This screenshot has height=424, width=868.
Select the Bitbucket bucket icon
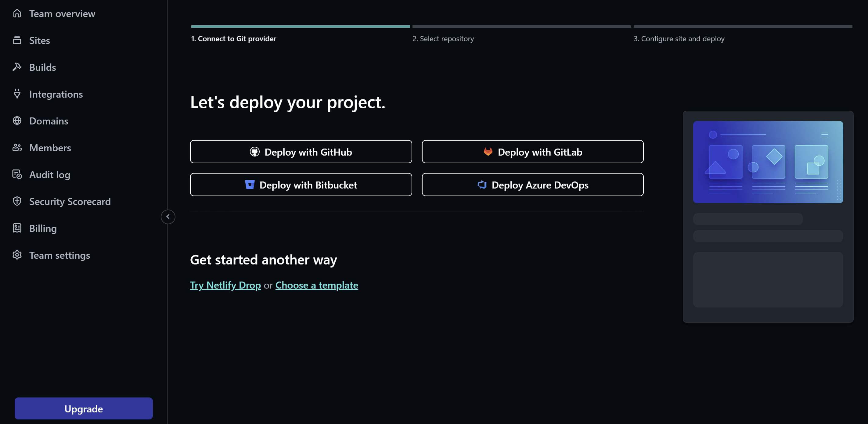[249, 185]
